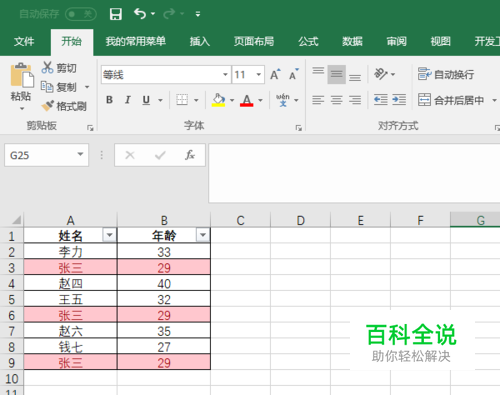Switch to the 页面布局 tab
Viewport: 500px width, 395px height.
point(254,41)
